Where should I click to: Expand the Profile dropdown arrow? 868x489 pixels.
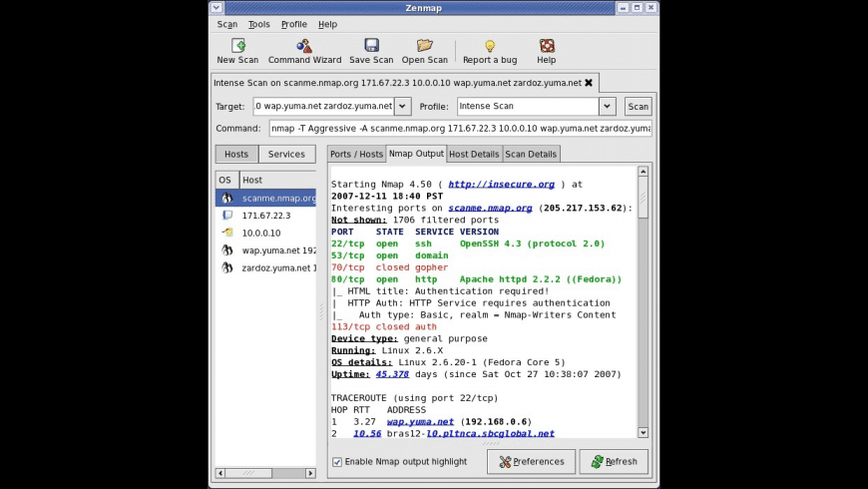[x=607, y=107]
